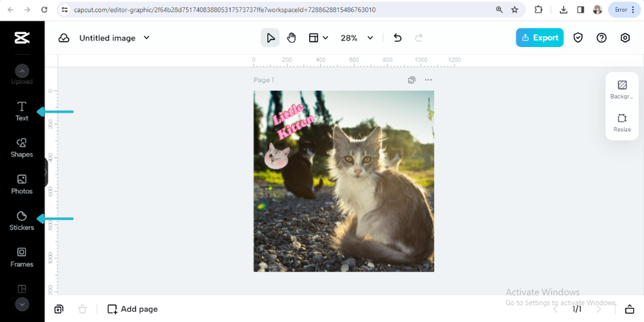
Task: Expand the Untitled image name dropdown
Action: pos(146,38)
